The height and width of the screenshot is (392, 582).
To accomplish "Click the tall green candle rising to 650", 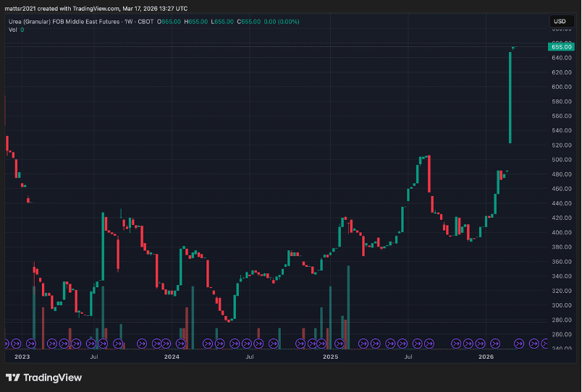I will [510, 98].
